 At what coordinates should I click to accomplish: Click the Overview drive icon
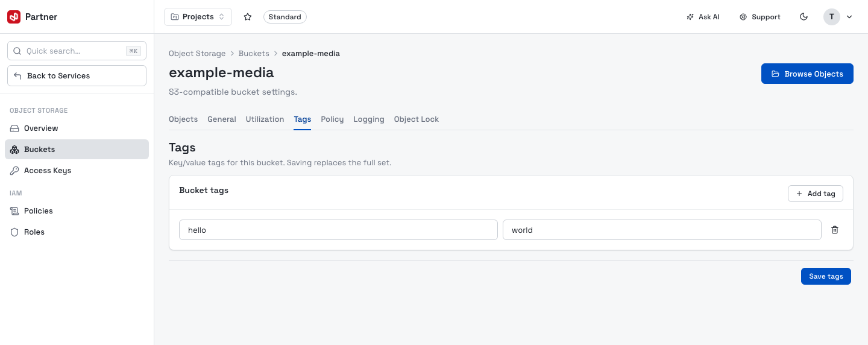coord(14,128)
